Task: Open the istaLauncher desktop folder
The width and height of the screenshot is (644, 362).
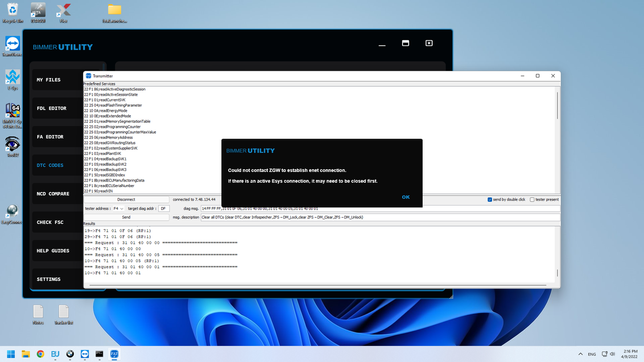Action: click(115, 13)
